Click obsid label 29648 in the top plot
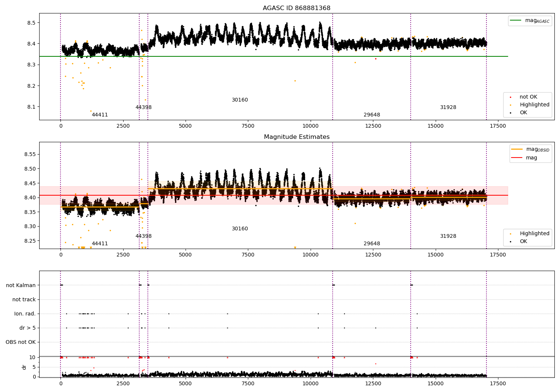Viewport: 560px width, 392px height. (372, 115)
